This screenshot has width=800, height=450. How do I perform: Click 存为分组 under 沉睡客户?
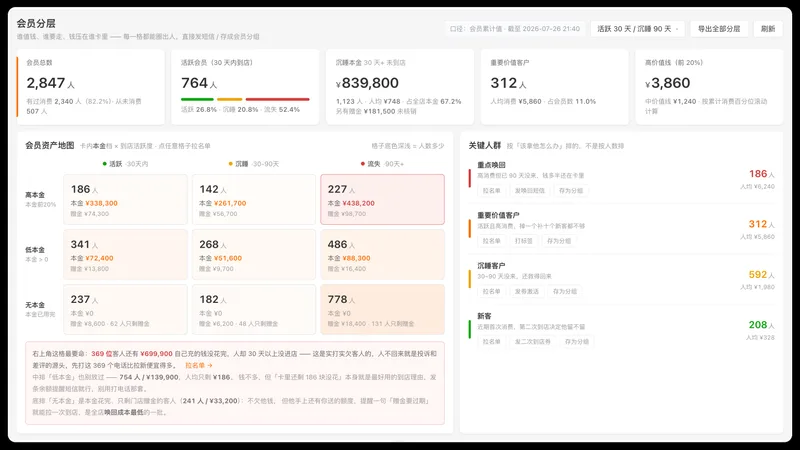click(x=565, y=291)
